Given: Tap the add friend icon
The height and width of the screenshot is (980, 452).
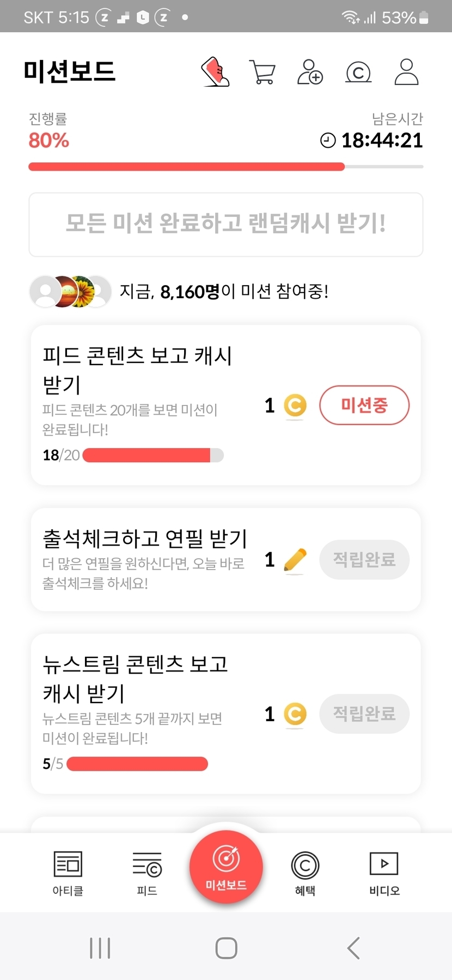Looking at the screenshot, I should [310, 72].
